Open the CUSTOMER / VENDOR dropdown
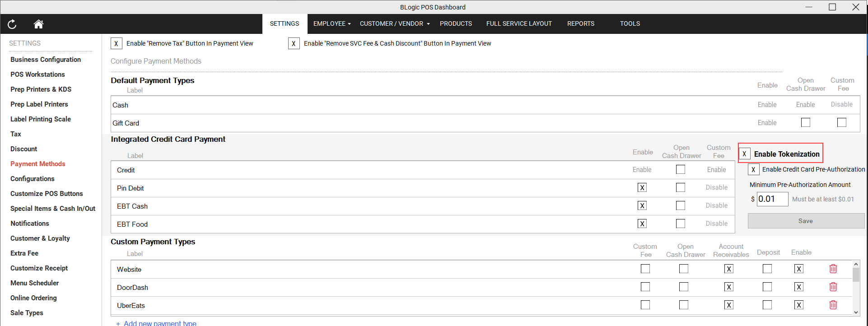This screenshot has height=326, width=868. pos(394,24)
